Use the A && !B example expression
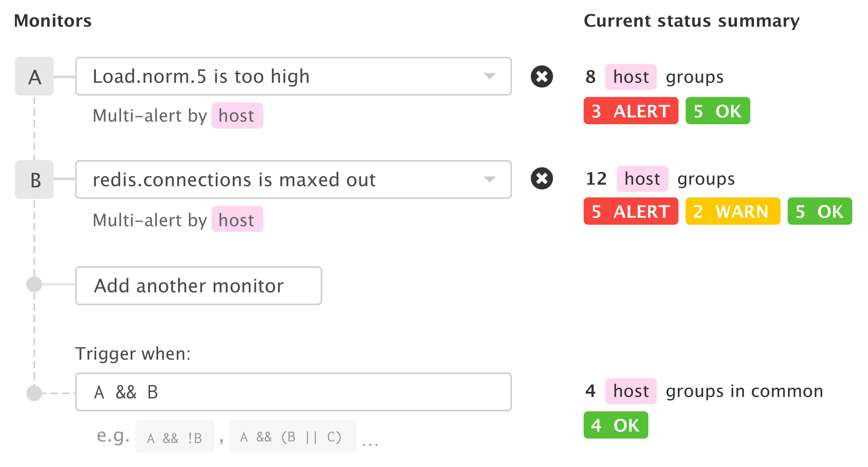The image size is (868, 467). point(175,437)
